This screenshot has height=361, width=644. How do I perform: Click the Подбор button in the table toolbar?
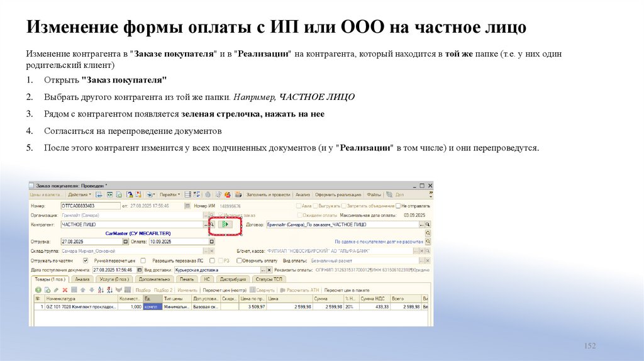pyautogui.click(x=143, y=290)
